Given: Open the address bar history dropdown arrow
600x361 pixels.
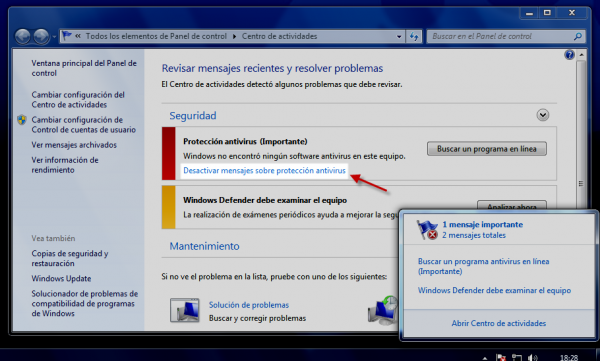Looking at the screenshot, I should tap(399, 36).
